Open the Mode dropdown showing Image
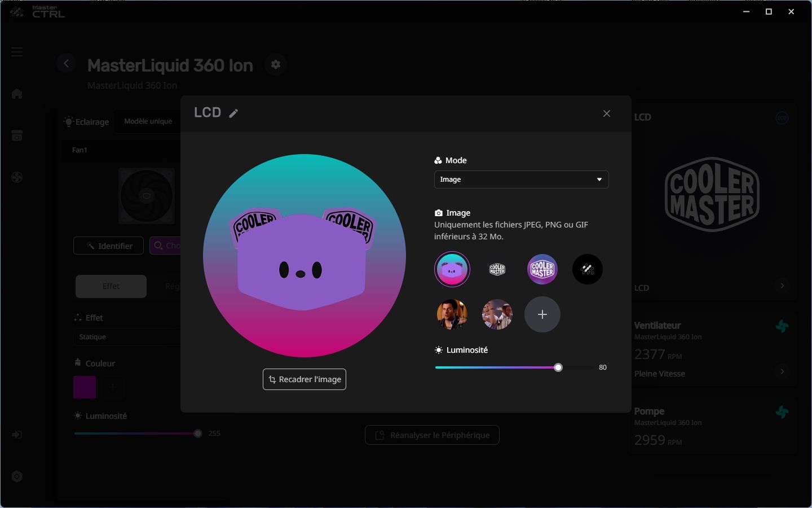Screen dimensions: 812x508 [521, 179]
